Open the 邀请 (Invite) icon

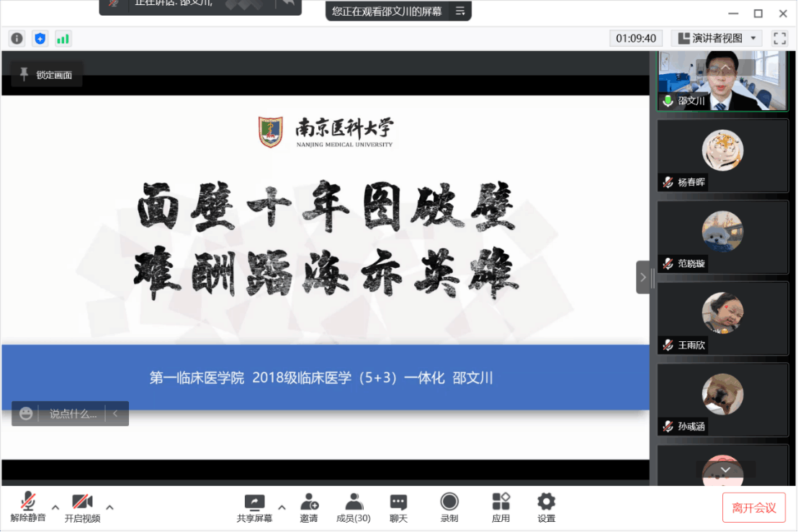click(x=309, y=508)
